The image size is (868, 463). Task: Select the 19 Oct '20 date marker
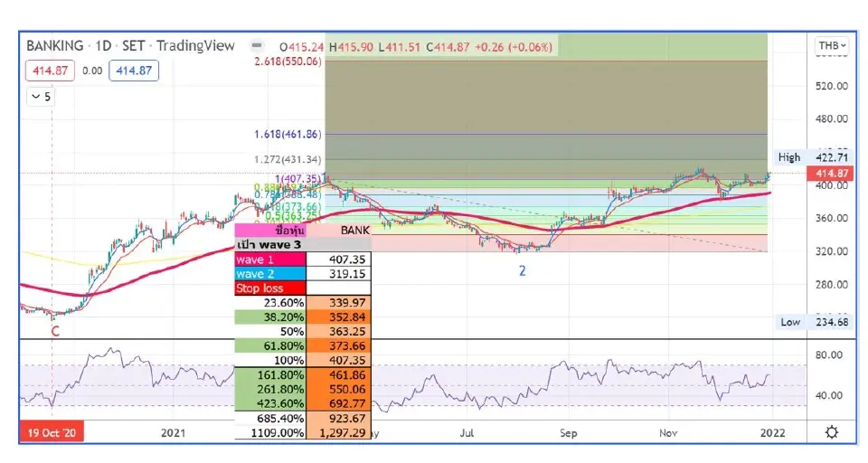tap(52, 432)
